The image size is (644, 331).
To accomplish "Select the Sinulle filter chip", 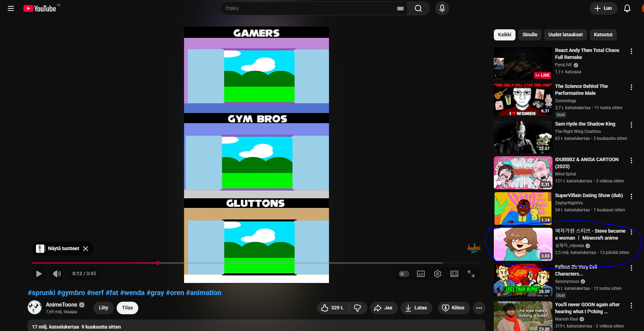I will [530, 35].
